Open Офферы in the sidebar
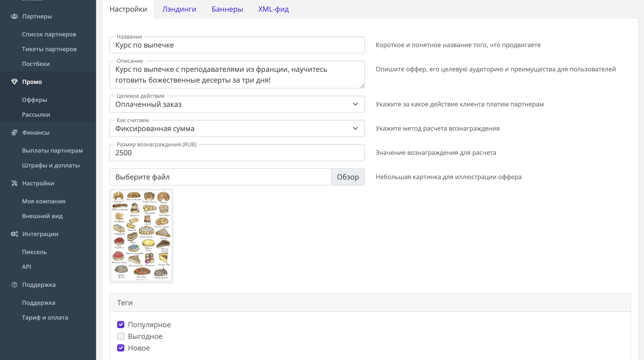The image size is (644, 360). pyautogui.click(x=35, y=100)
